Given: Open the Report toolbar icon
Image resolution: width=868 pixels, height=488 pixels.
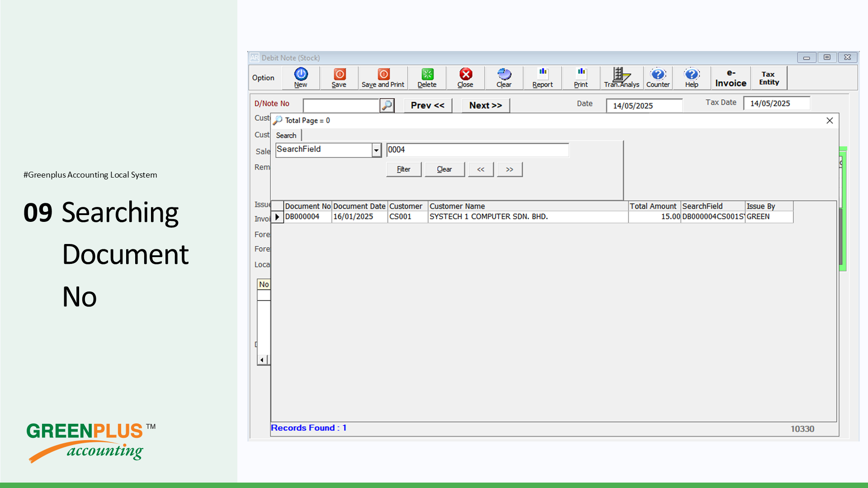Looking at the screenshot, I should point(542,78).
